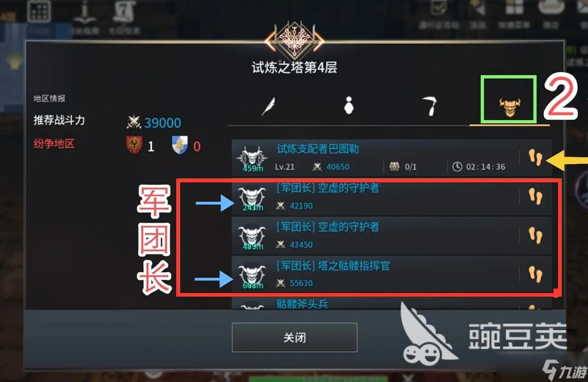Click the recommended combat power 39000 value

tap(162, 123)
